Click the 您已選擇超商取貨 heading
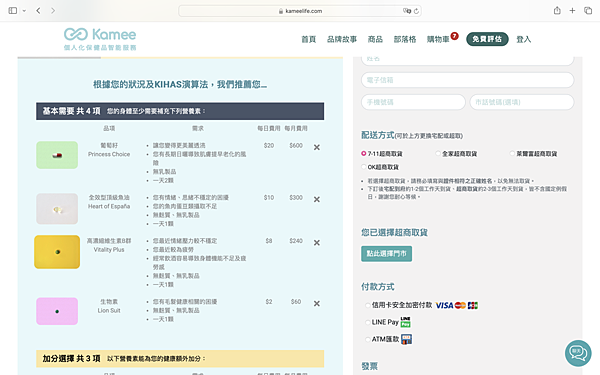Image resolution: width=600 pixels, height=375 pixels. [x=394, y=232]
